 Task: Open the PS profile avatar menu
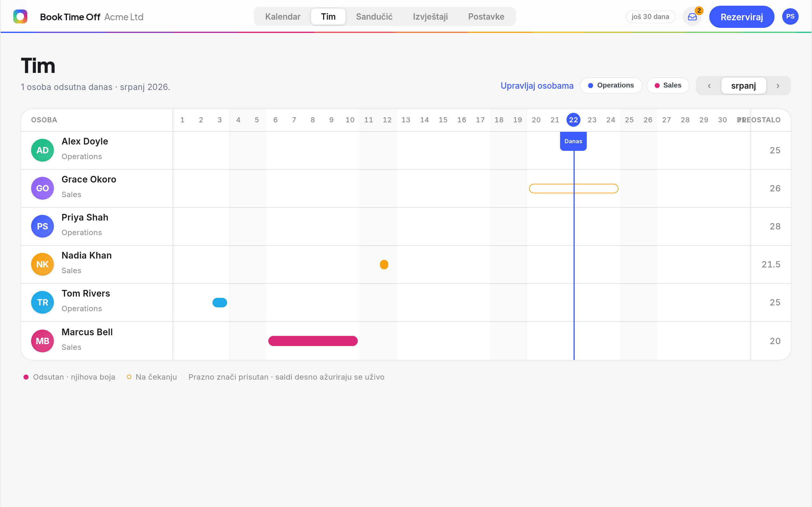tap(790, 17)
